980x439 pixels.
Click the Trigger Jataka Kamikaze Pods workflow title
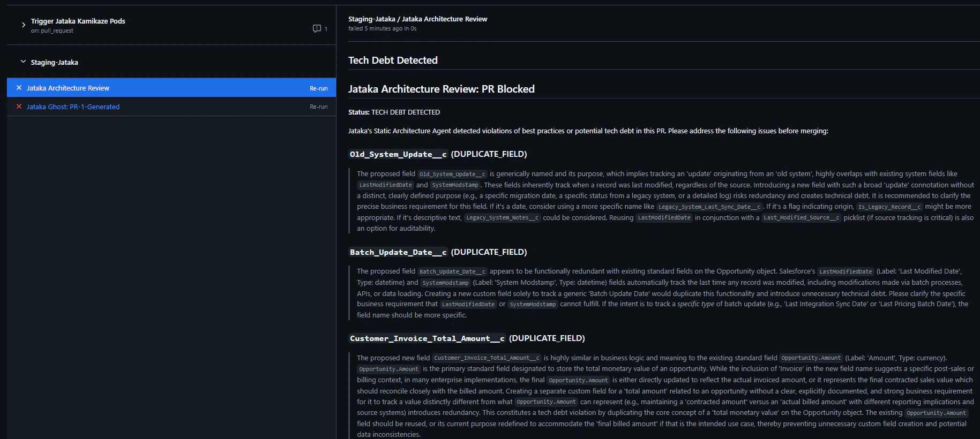[78, 21]
